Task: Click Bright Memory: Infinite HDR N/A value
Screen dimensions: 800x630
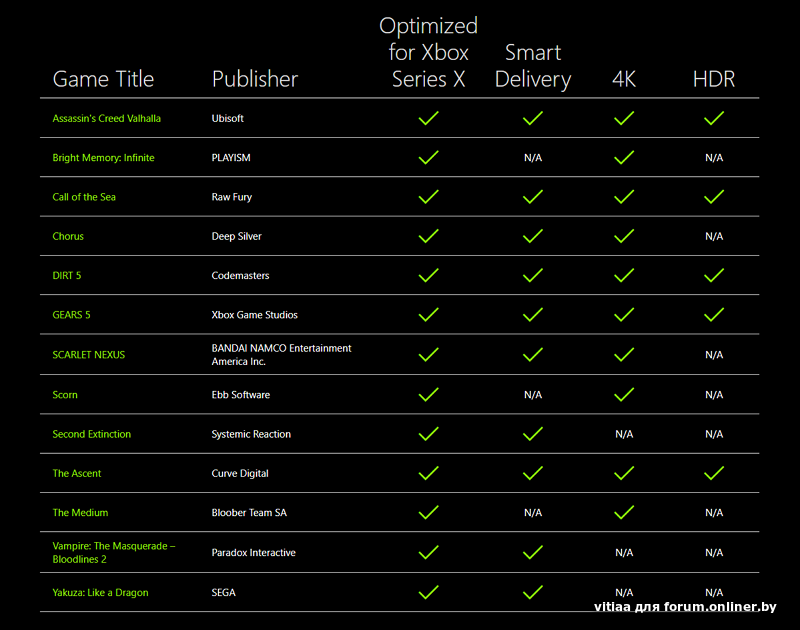Action: [x=714, y=158]
